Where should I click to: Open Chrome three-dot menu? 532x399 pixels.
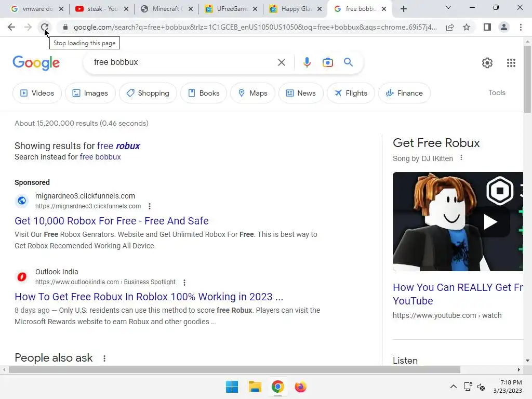(x=521, y=27)
